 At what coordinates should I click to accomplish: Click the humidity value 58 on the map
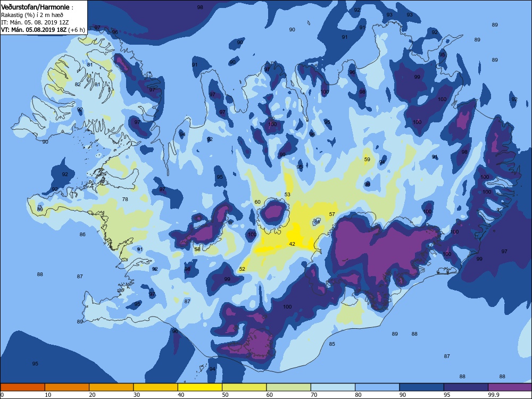197,249
